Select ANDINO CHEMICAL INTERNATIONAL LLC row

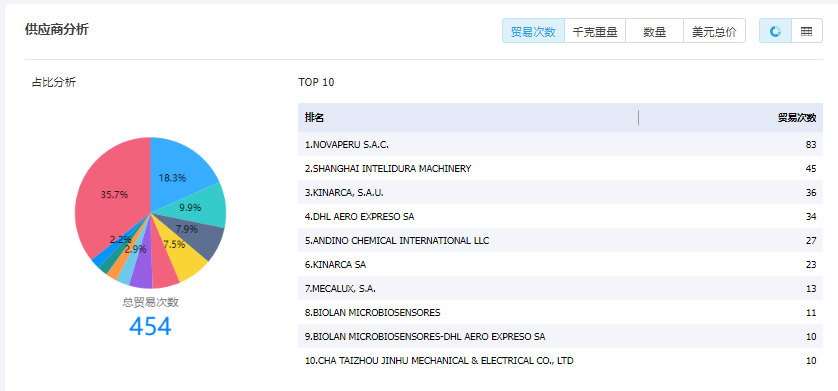560,240
